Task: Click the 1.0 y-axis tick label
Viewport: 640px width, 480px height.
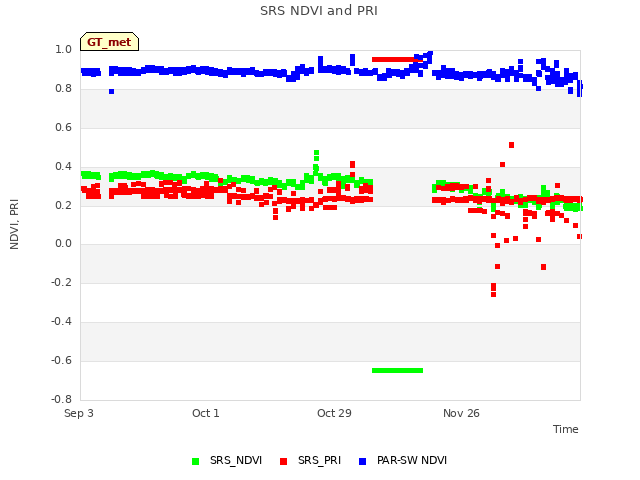Action: coord(63,49)
